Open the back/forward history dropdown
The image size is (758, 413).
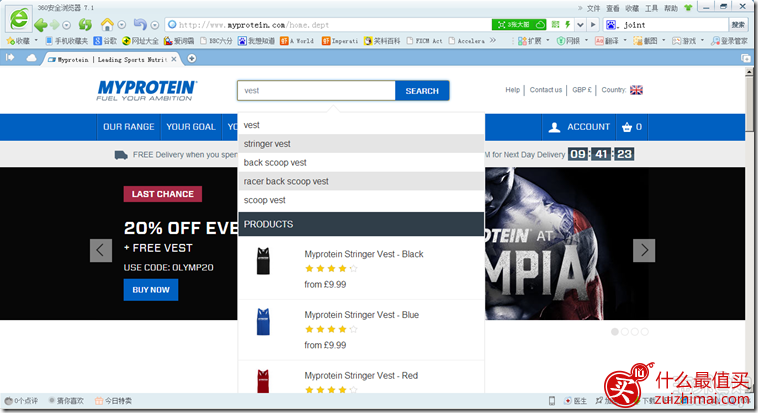click(x=67, y=25)
